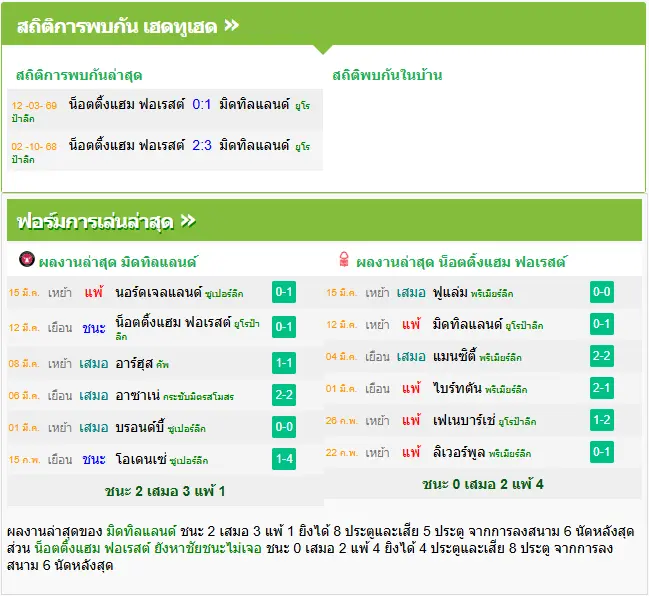The height and width of the screenshot is (596, 649).
Task: Click opponent name ไบร์ทตัน
Action: pyautogui.click(x=457, y=389)
